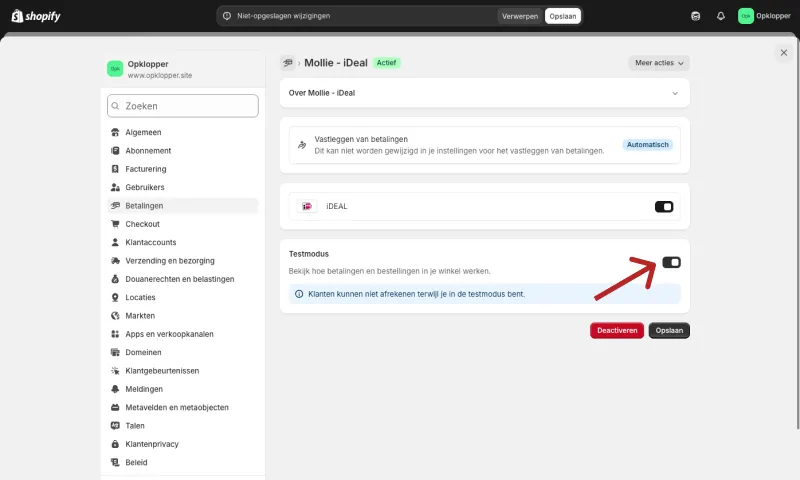Click the Meldingen bell icon in sidebar

pyautogui.click(x=115, y=389)
